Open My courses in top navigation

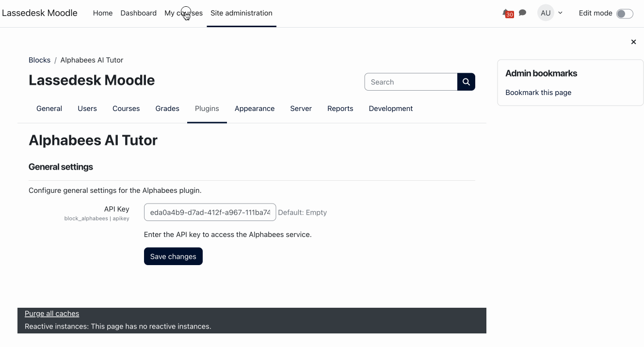[183, 13]
